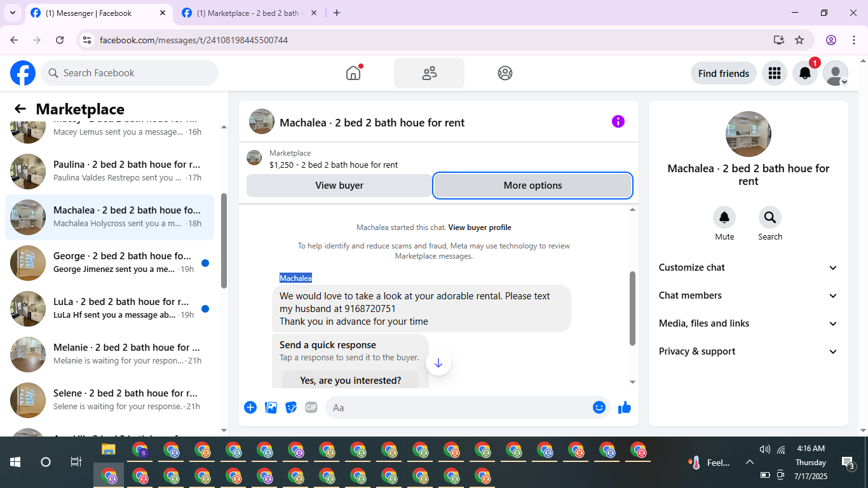Jump to latest message with down-arrow button
868x488 pixels.
438,363
